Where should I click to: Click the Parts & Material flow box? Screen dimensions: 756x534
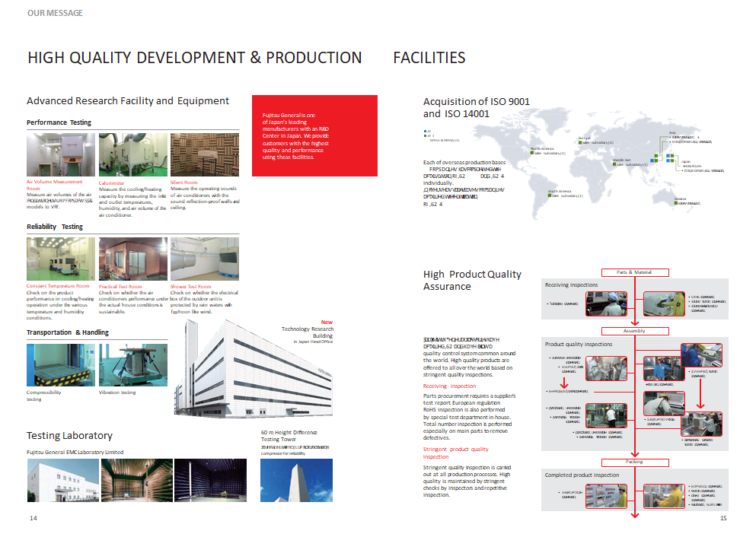pos(635,272)
